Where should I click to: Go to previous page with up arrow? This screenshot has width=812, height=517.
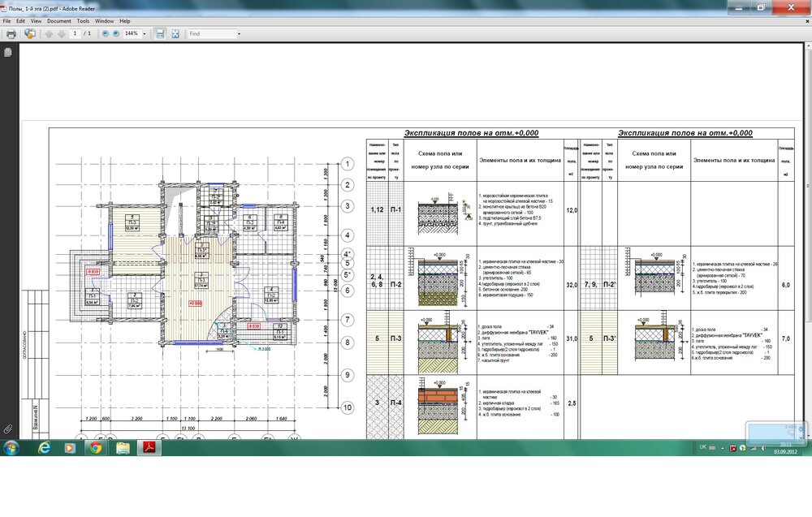49,34
